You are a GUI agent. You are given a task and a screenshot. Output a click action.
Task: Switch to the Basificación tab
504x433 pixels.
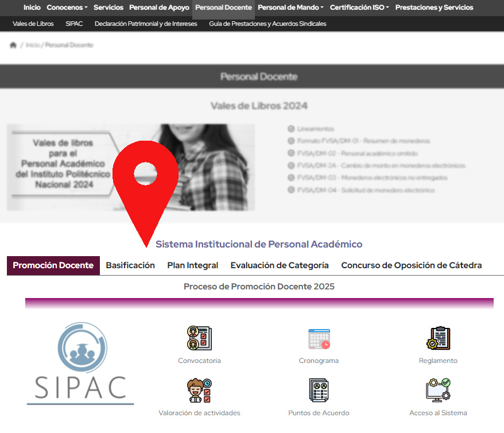(130, 265)
